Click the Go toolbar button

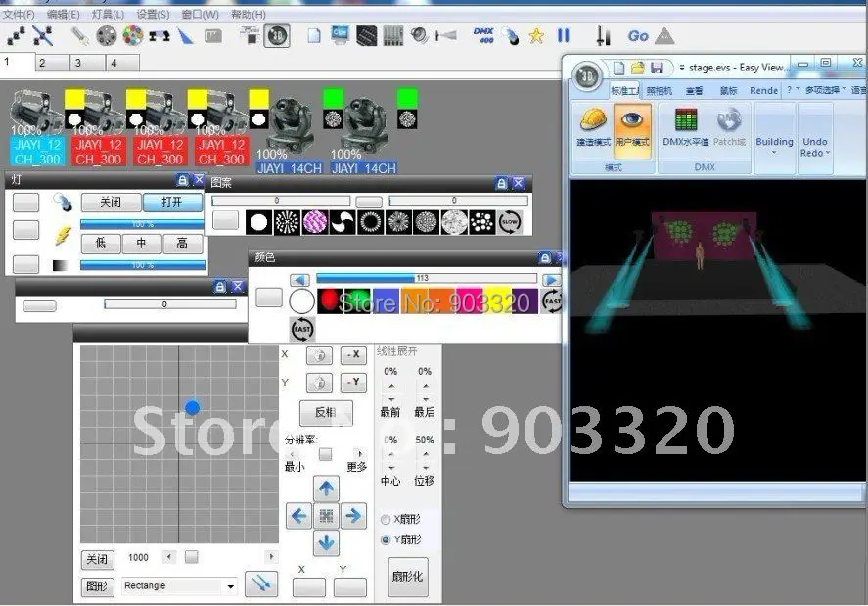(638, 36)
